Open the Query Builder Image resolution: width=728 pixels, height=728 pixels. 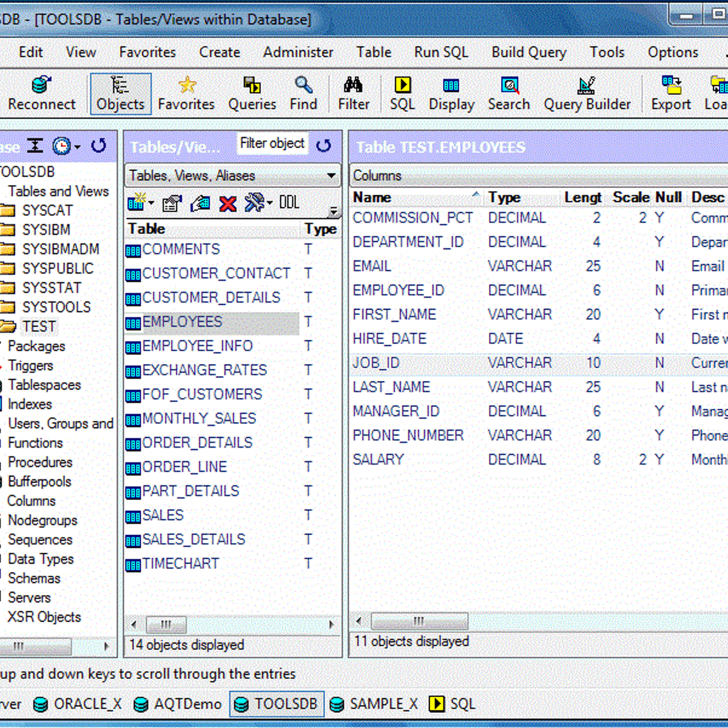[586, 93]
